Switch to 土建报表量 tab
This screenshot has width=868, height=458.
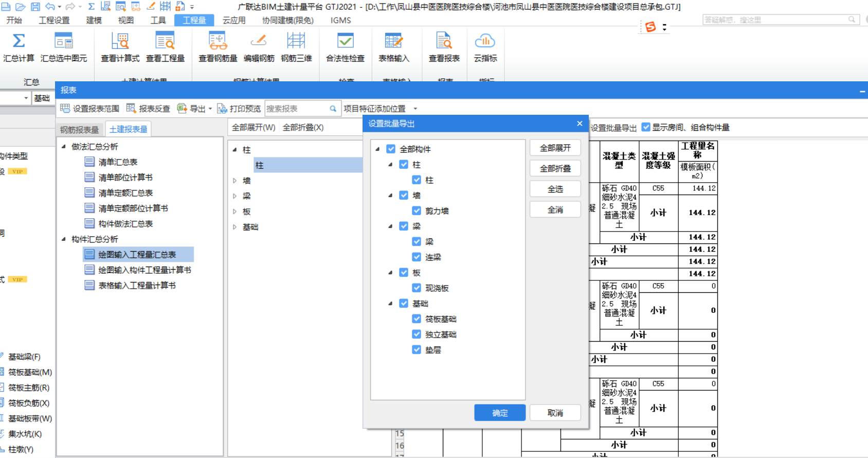[x=129, y=129]
